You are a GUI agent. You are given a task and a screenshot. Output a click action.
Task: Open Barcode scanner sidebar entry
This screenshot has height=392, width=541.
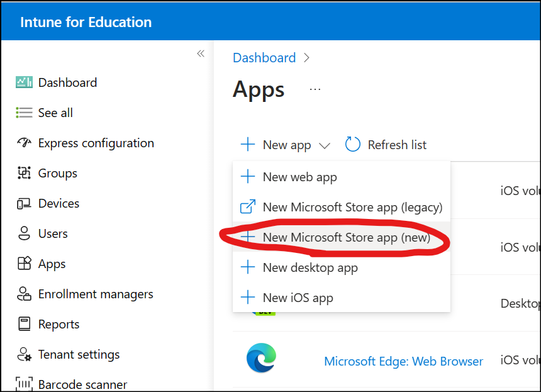pos(83,384)
